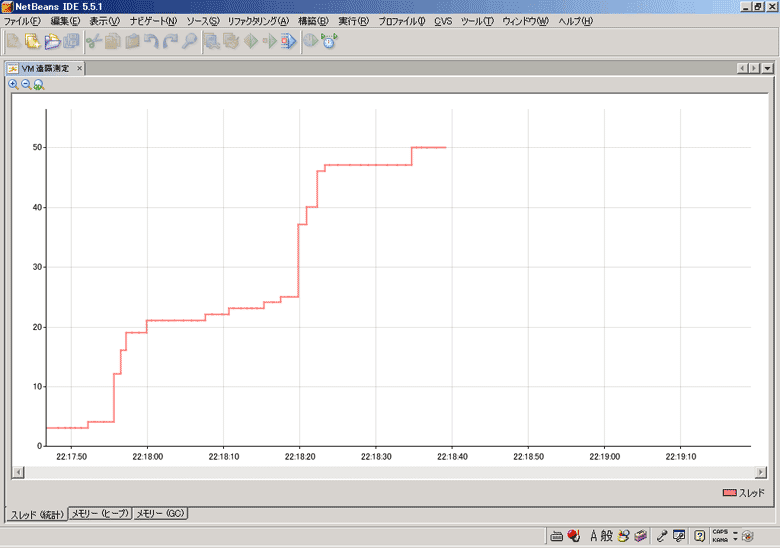Click the IME keyboard icon in tray
Screen dimensions: 780x548
pyautogui.click(x=557, y=536)
